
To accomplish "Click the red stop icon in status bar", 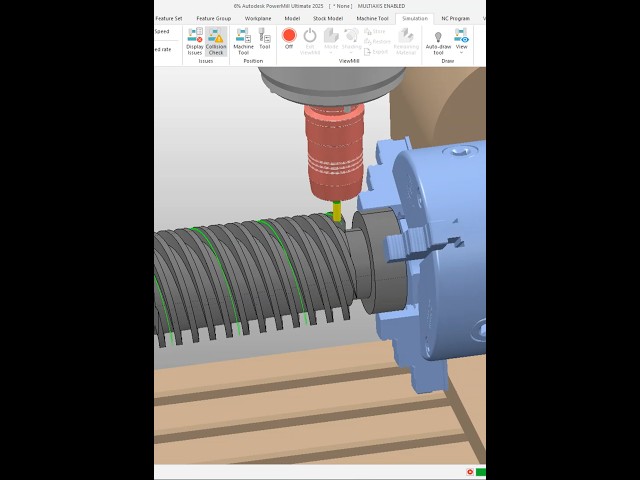I will coord(470,472).
